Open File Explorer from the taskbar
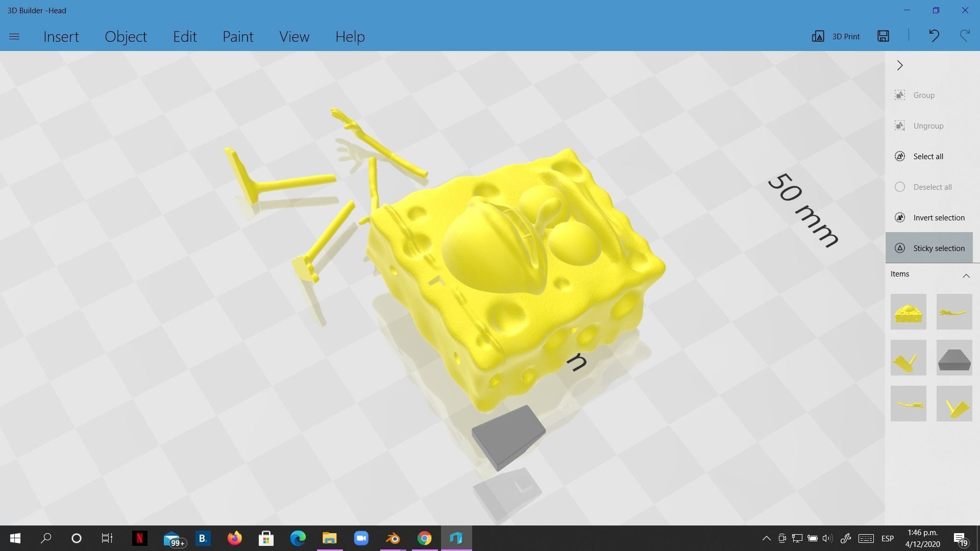 (x=330, y=538)
